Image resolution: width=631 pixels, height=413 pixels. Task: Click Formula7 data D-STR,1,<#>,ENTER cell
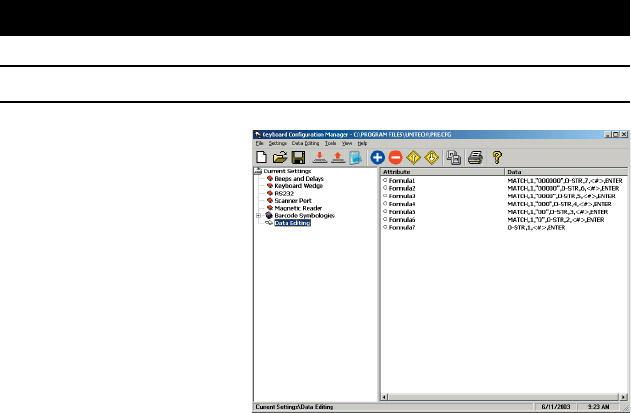[x=536, y=227]
